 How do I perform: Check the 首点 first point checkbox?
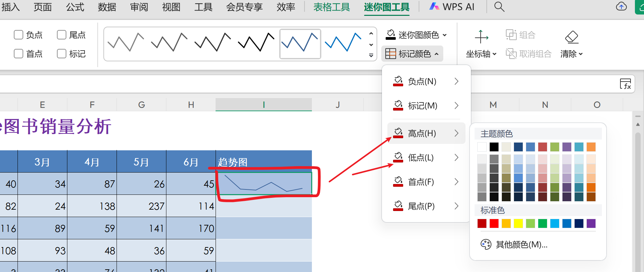point(19,54)
